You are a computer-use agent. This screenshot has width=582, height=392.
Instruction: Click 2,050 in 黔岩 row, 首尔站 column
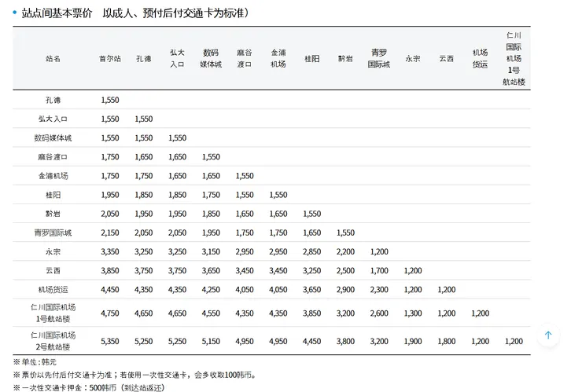point(110,214)
